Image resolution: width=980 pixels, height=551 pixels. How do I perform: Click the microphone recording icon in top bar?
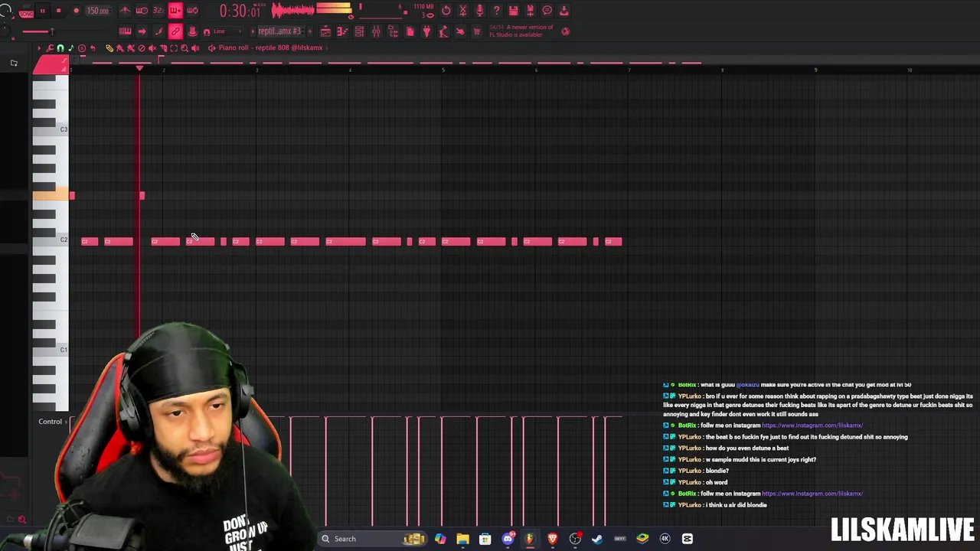[x=479, y=10]
